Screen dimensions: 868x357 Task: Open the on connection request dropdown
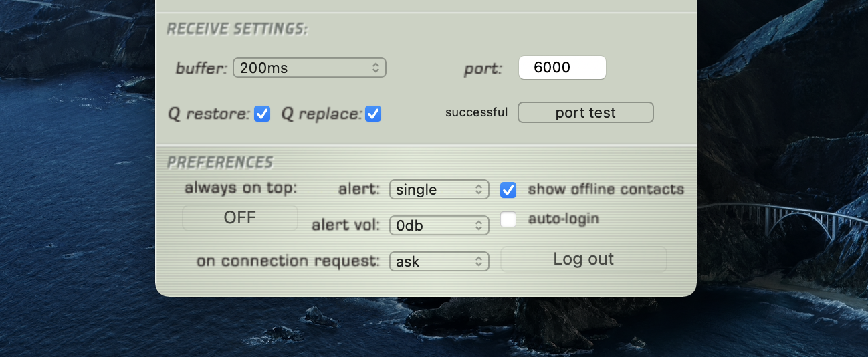[x=439, y=262]
